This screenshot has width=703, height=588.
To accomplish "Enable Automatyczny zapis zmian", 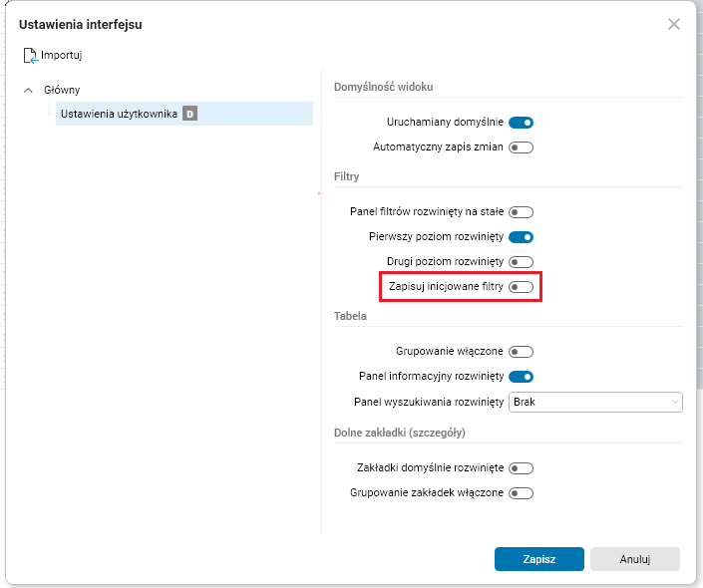I will [x=522, y=147].
